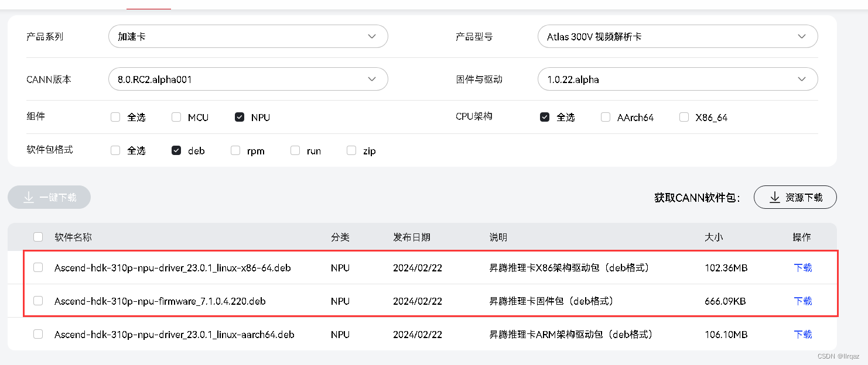The height and width of the screenshot is (365, 868).
Task: Click file name Ascend-hdk-310p-npu-firmware_7.1.0.4.220.deb
Action: 160,301
